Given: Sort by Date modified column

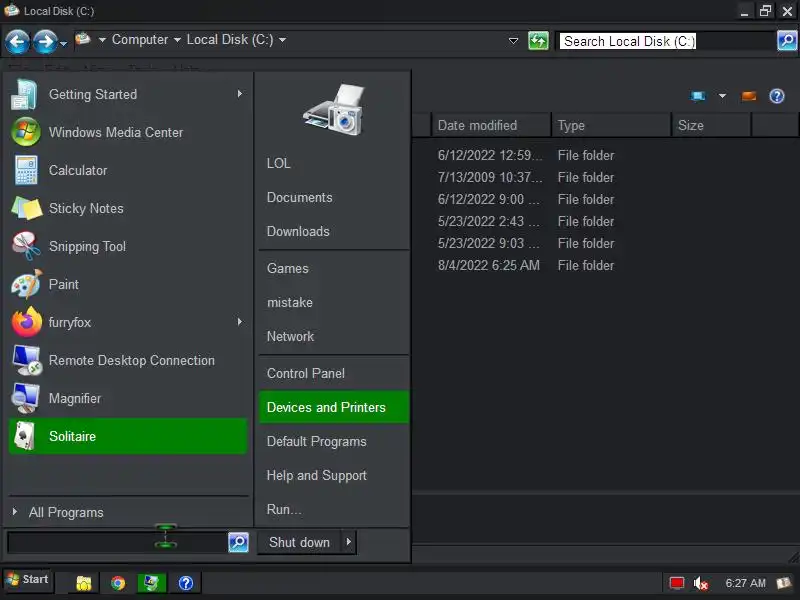Looking at the screenshot, I should [491, 126].
